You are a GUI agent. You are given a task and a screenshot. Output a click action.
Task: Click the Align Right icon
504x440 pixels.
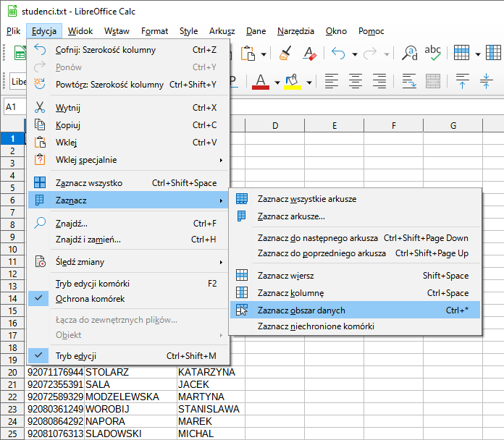[379, 81]
